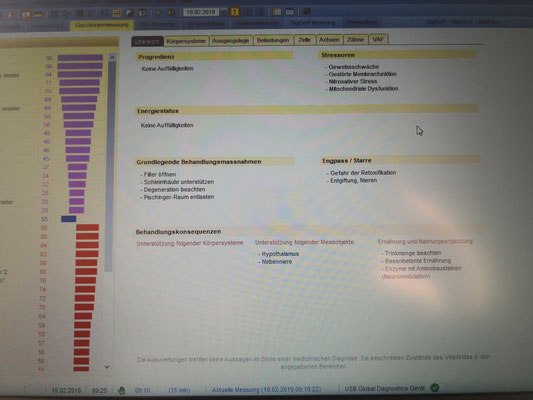This screenshot has width=533, height=400.
Task: Click the colorful grid icon in toolbar
Action: pyautogui.click(x=117, y=13)
